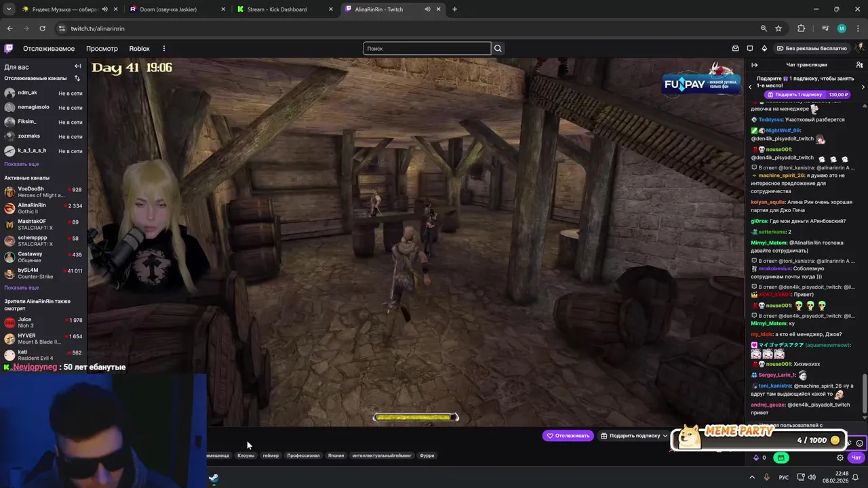Open the Windows notifications bell
Screen dimensions: 868x488
pyautogui.click(x=855, y=477)
